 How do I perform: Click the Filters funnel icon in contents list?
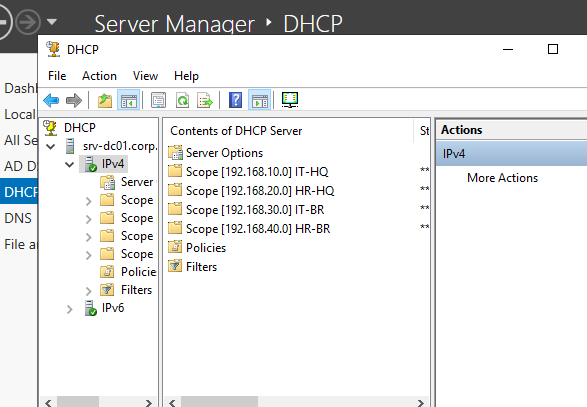175,266
